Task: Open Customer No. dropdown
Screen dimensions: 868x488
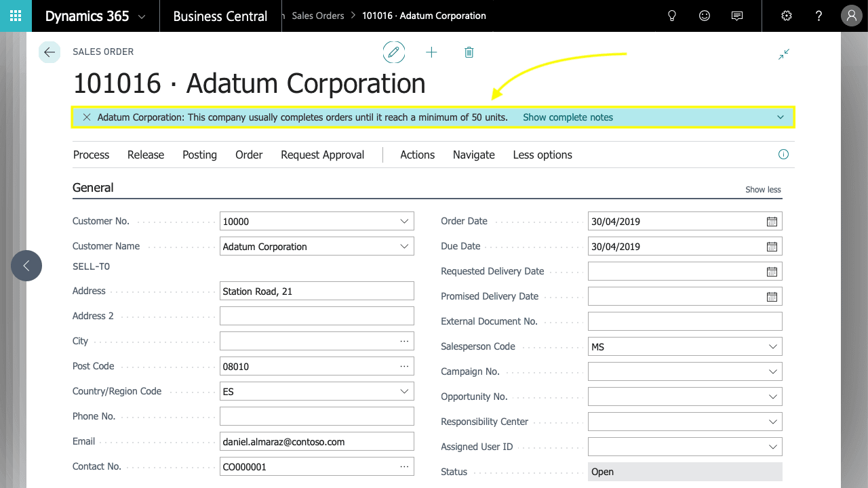Action: [405, 221]
